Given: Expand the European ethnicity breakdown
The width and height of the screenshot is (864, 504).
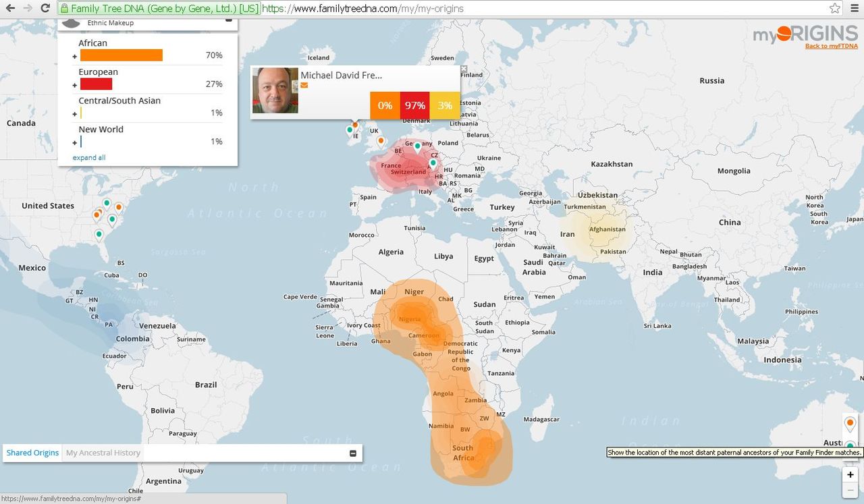Looking at the screenshot, I should click(75, 86).
